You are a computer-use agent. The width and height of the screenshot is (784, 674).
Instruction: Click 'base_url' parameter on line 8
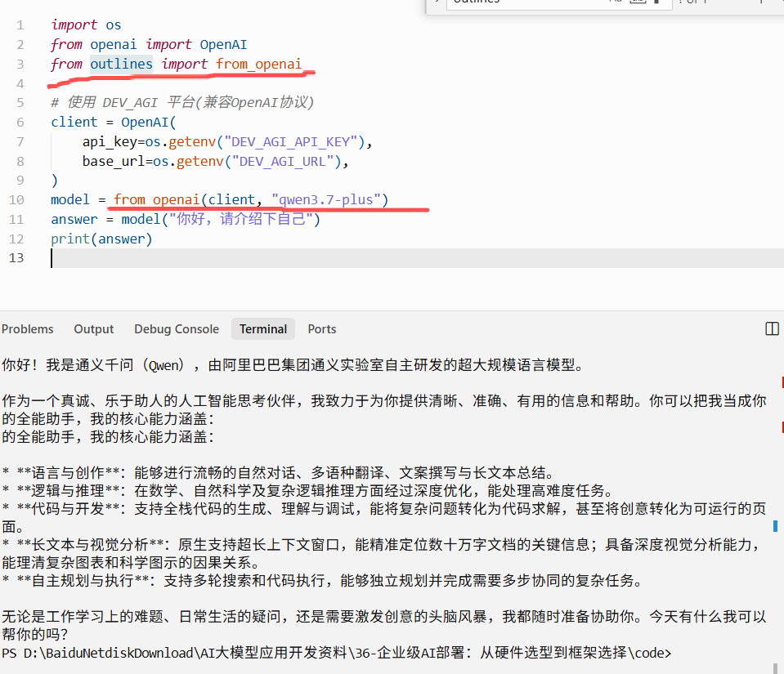[x=114, y=162]
